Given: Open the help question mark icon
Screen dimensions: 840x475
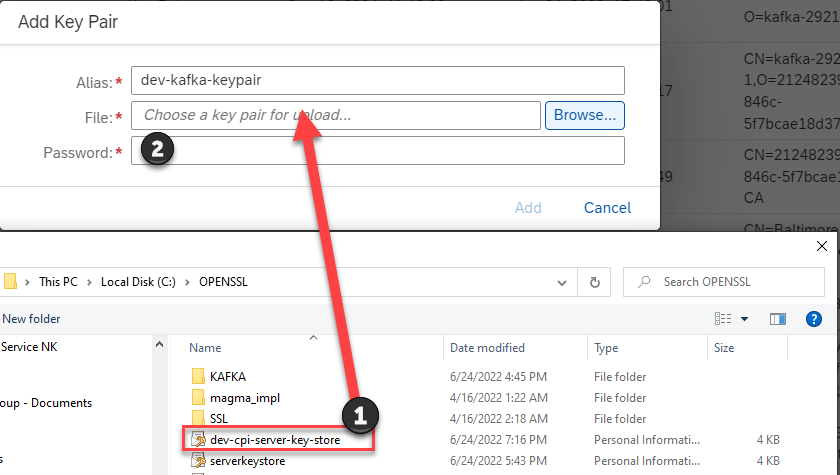Looking at the screenshot, I should (x=815, y=319).
